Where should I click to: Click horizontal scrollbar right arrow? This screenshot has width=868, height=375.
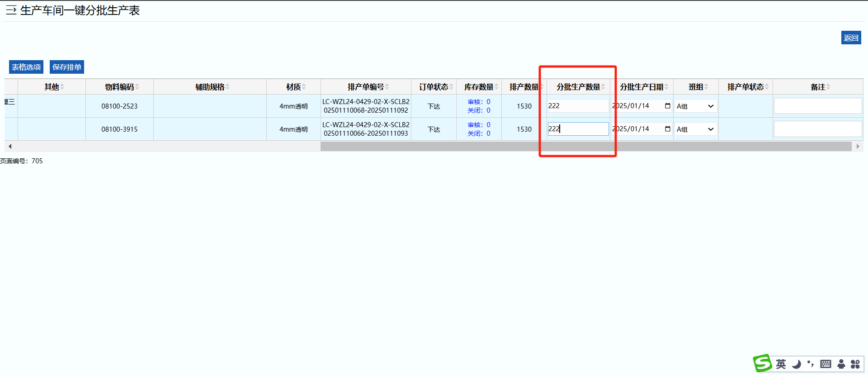coord(858,146)
